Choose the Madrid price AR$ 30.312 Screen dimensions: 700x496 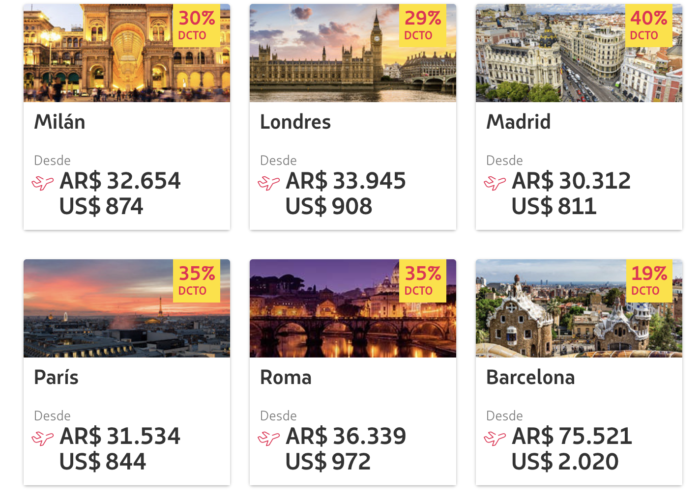click(x=572, y=181)
